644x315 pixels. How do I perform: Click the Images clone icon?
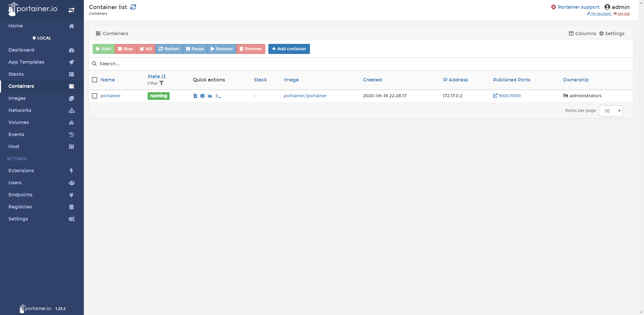point(71,98)
